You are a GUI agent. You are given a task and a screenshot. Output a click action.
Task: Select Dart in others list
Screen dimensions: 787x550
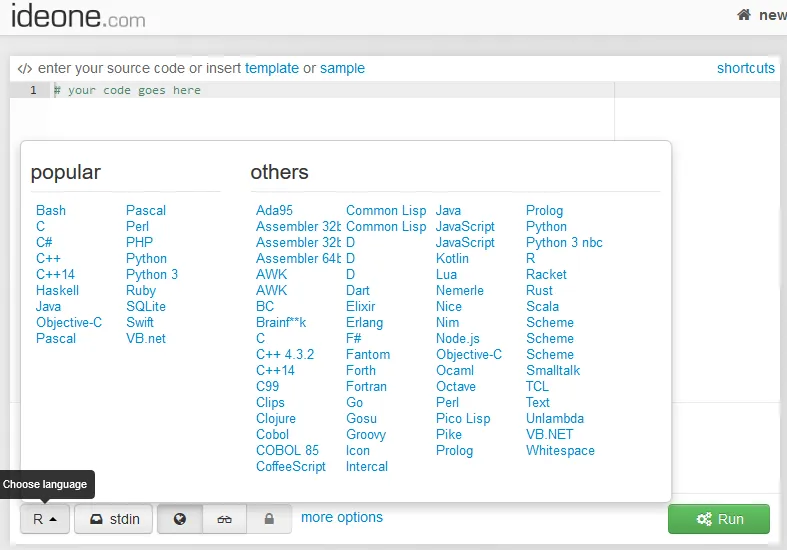(x=357, y=291)
